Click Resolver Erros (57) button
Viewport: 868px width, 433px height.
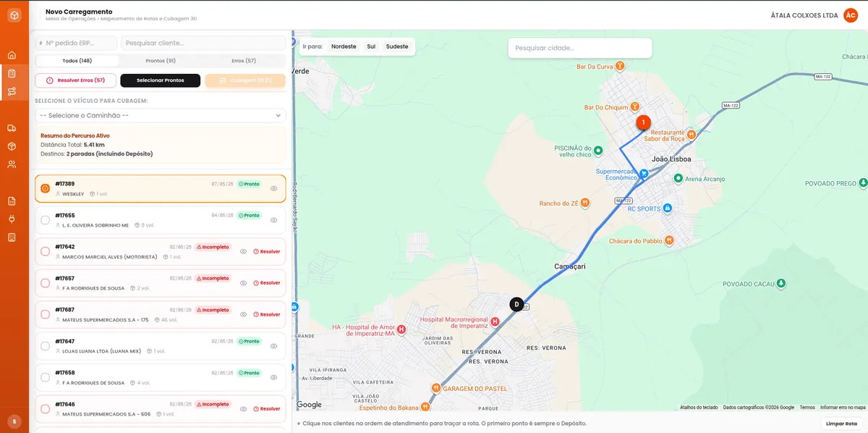tap(75, 80)
